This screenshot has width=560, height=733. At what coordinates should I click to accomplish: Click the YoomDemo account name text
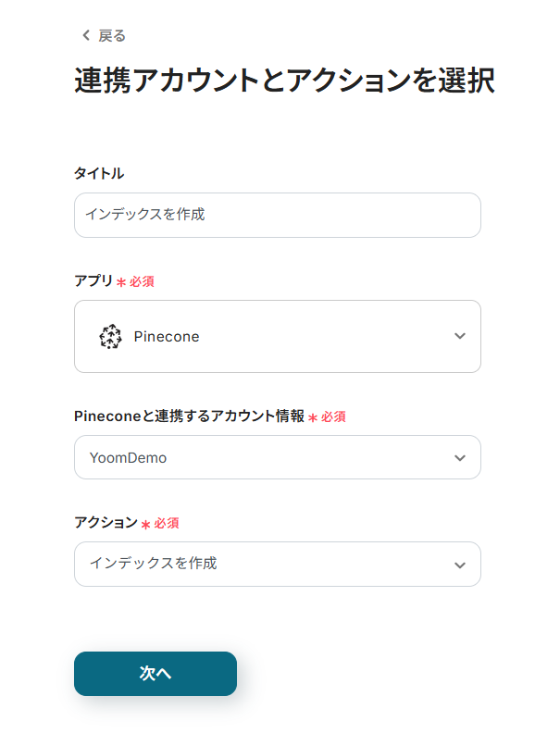pos(128,457)
